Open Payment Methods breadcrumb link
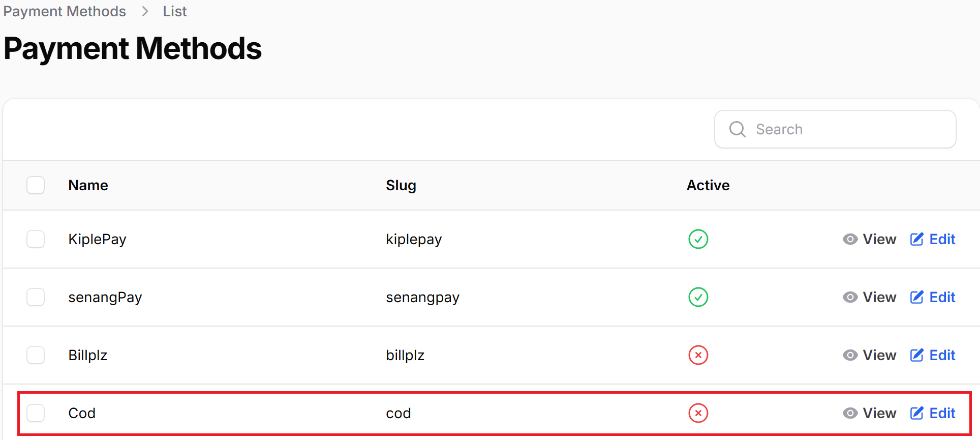980x440 pixels. 65,11
